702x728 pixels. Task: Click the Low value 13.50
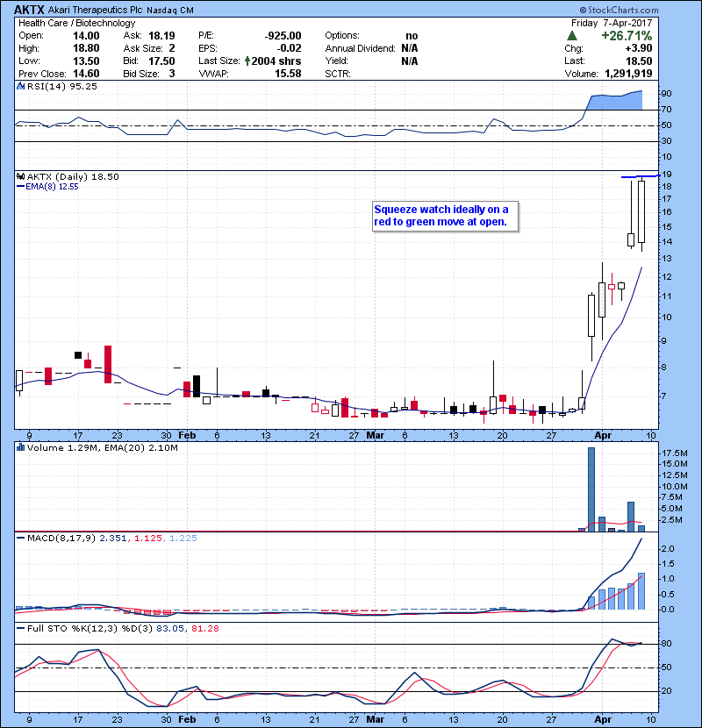[x=86, y=61]
